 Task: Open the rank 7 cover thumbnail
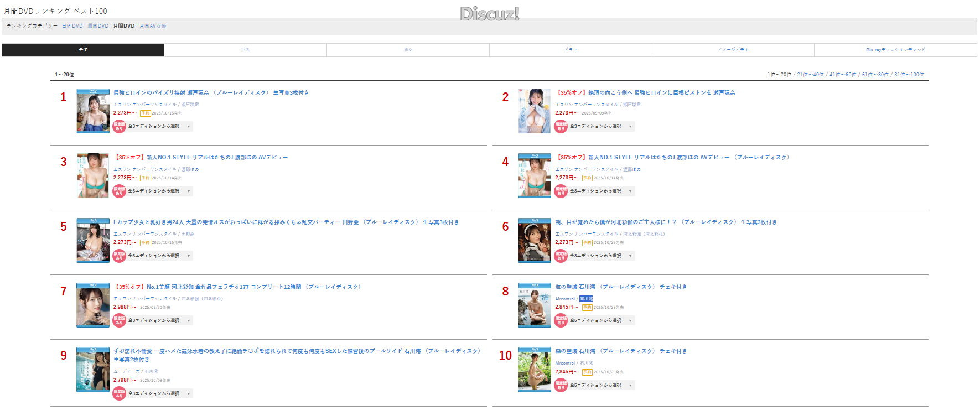point(93,305)
